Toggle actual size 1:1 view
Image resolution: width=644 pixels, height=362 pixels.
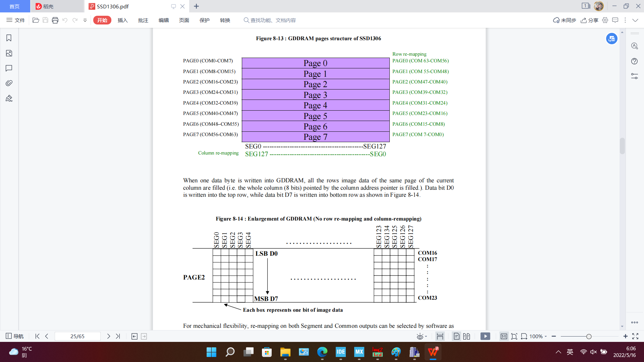pos(503,336)
